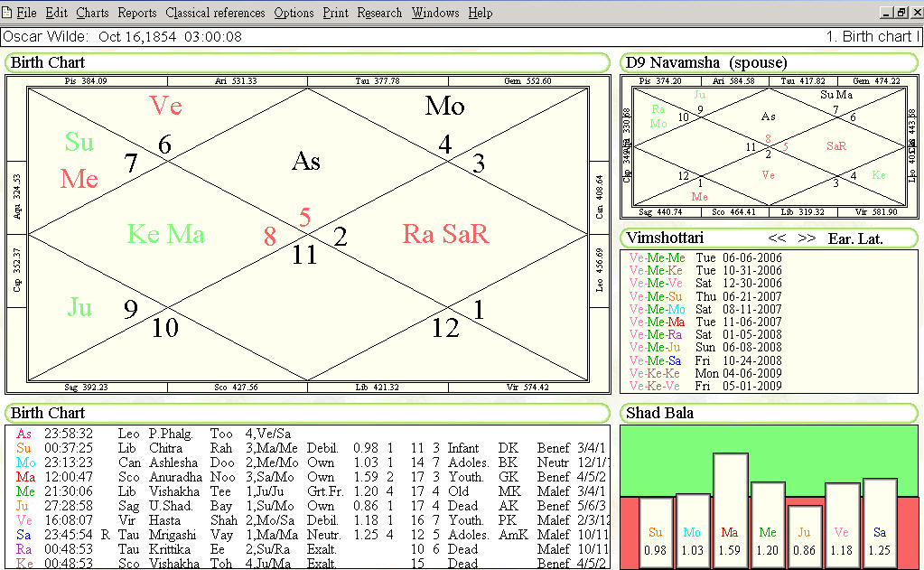The image size is (924, 570).
Task: Minimize the inner chart window
Action: (x=885, y=13)
